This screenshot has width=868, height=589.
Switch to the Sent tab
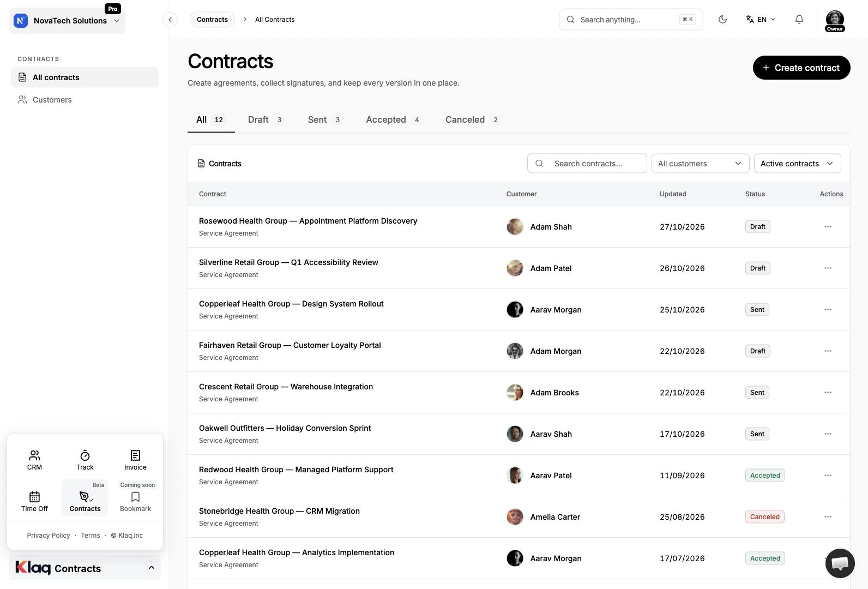coord(324,120)
